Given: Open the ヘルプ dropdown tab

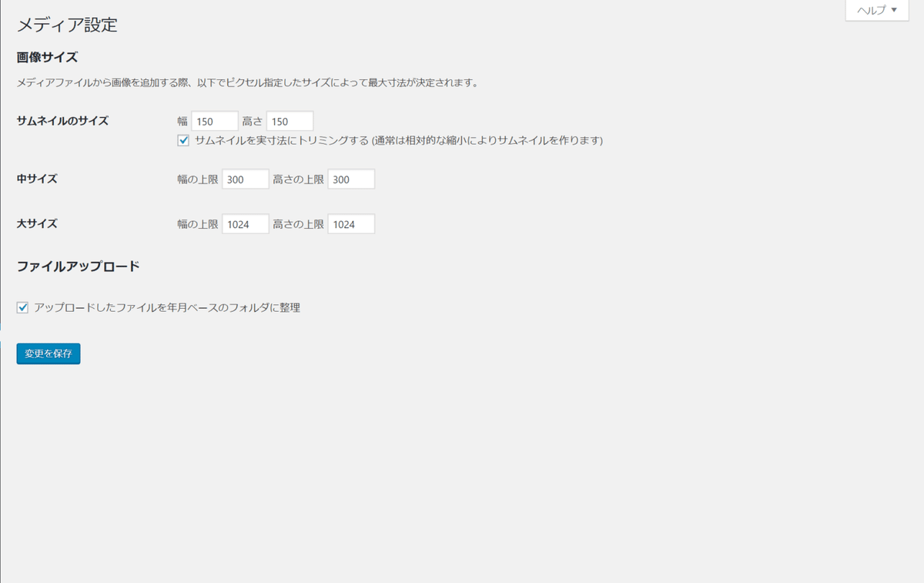Looking at the screenshot, I should (x=876, y=10).
